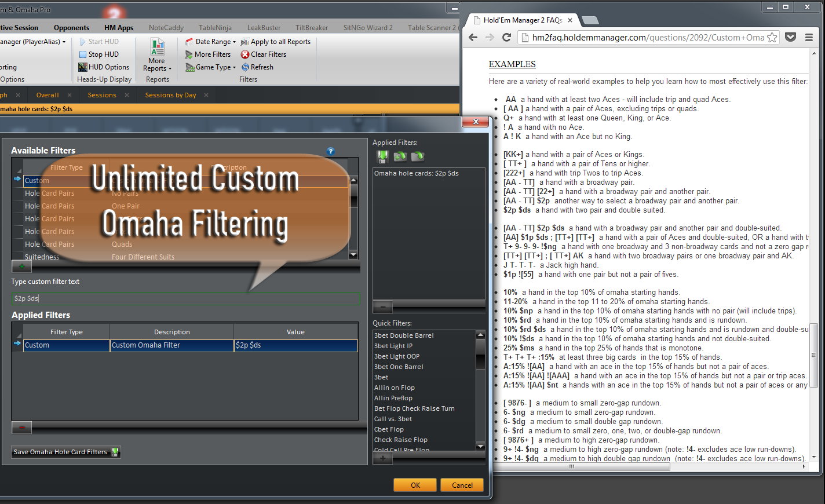Image resolution: width=825 pixels, height=504 pixels.
Task: Click the minus button below the Omaha hole cards list
Action: point(382,306)
